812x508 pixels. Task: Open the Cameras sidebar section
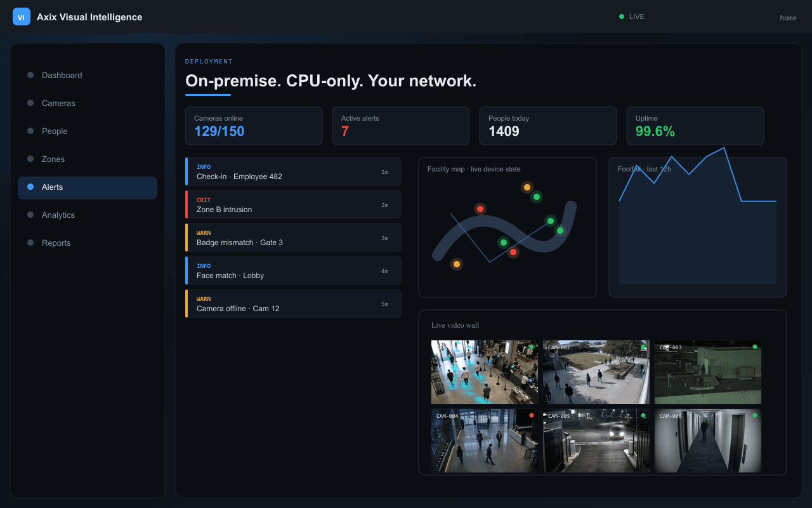tap(88, 103)
